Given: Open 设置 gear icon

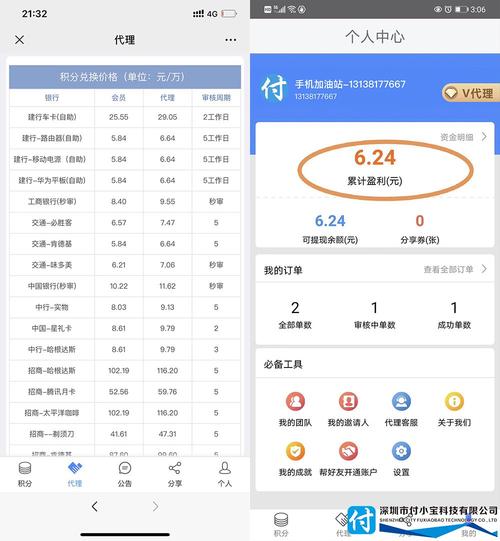Looking at the screenshot, I should click(401, 451).
